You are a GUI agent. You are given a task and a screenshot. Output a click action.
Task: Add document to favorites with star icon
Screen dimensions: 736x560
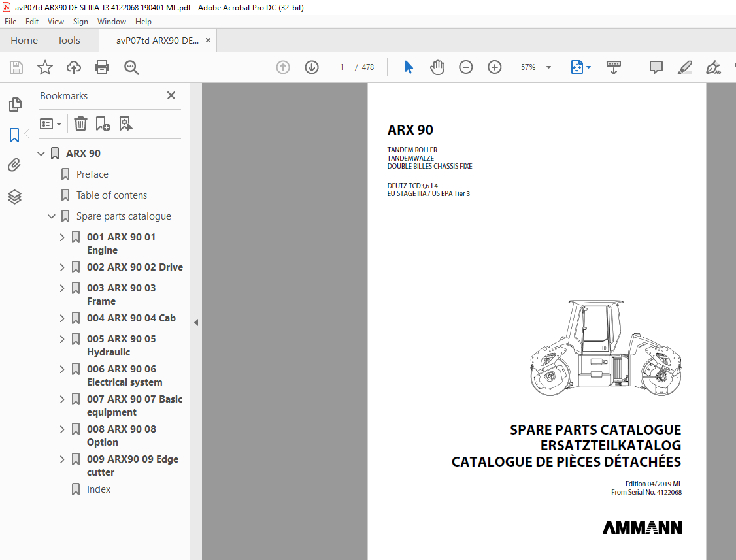45,67
